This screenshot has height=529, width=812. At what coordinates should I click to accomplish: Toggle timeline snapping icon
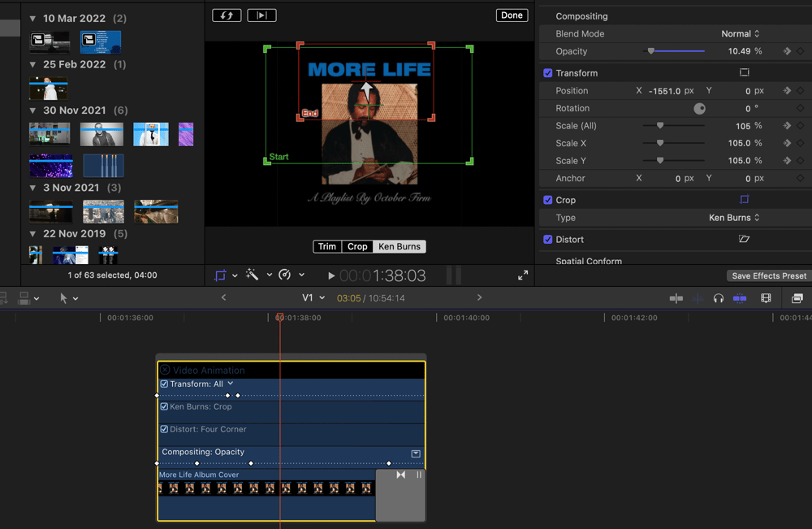pyautogui.click(x=740, y=298)
